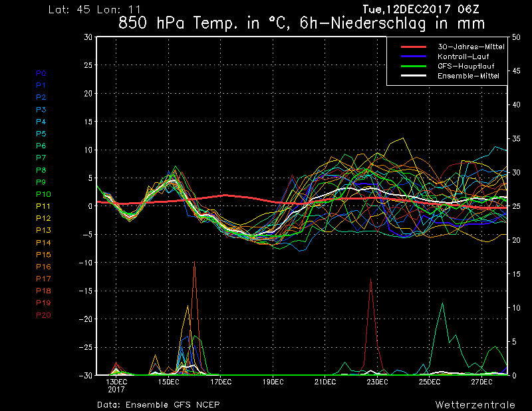Click the '23DEC' date axis label
This screenshot has height=411, width=532.
(377, 382)
